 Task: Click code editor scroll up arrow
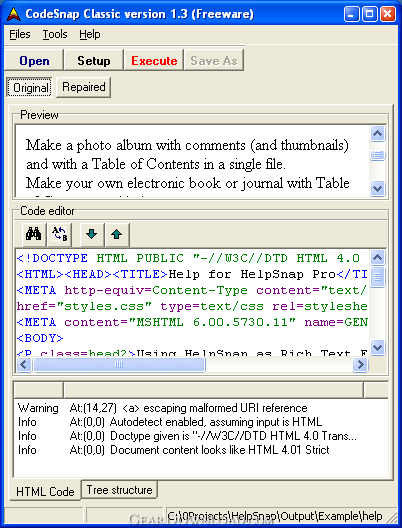point(377,258)
